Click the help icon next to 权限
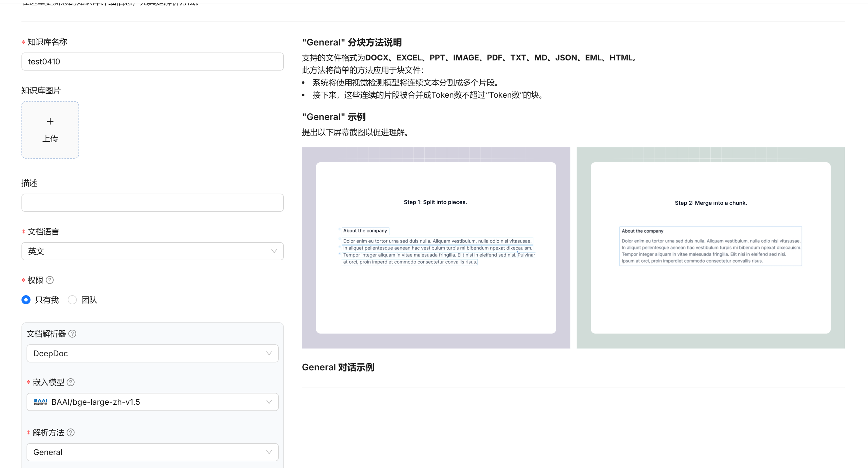868x468 pixels. point(50,280)
